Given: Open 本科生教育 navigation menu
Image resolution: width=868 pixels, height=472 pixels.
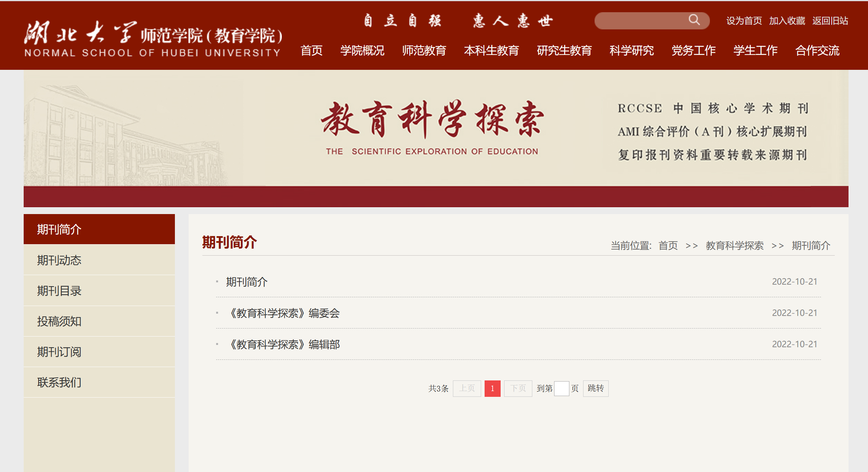Looking at the screenshot, I should (491, 50).
